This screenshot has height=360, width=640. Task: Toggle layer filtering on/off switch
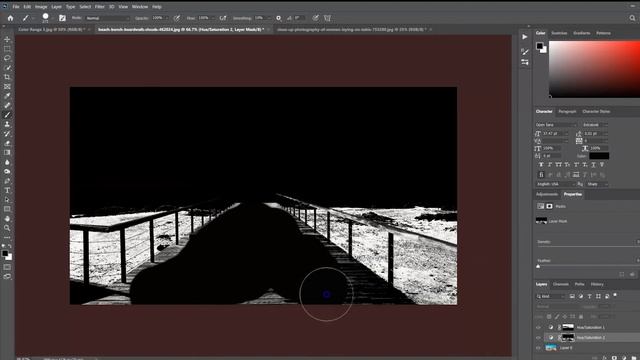[615, 295]
